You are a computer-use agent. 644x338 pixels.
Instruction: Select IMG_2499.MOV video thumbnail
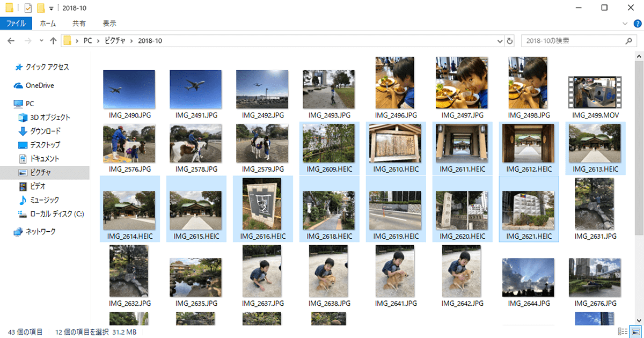coord(595,92)
